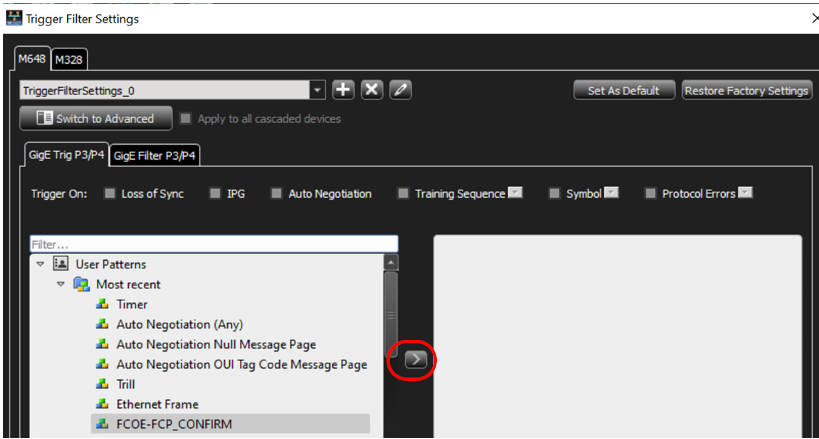Toggle the Auto Negotiation trigger checkbox
This screenshot has width=819, height=439.
coord(276,193)
